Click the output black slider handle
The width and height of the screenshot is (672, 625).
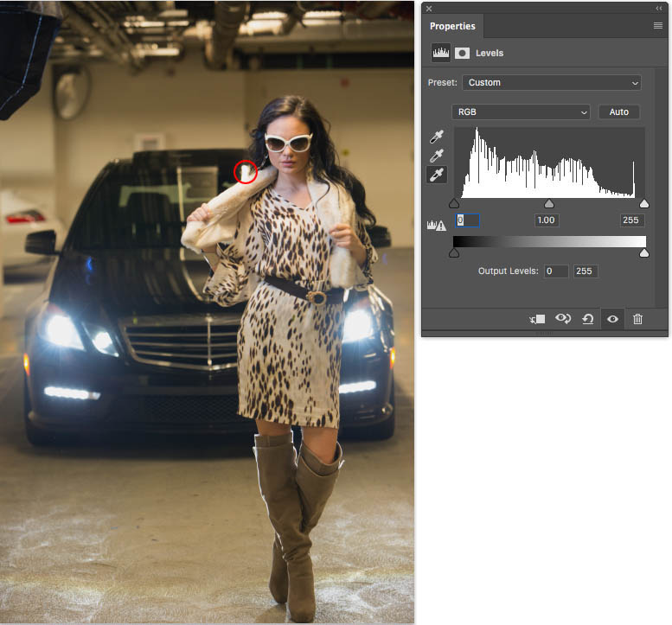[x=454, y=253]
